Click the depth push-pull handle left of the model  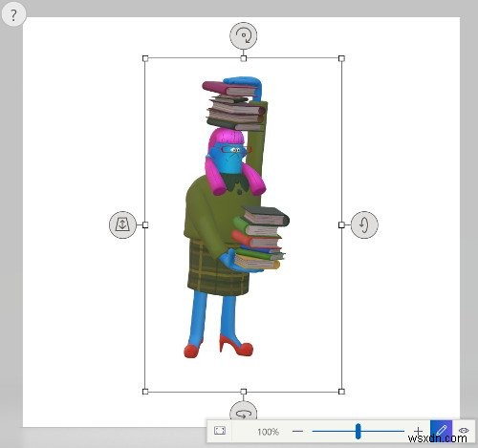(122, 224)
